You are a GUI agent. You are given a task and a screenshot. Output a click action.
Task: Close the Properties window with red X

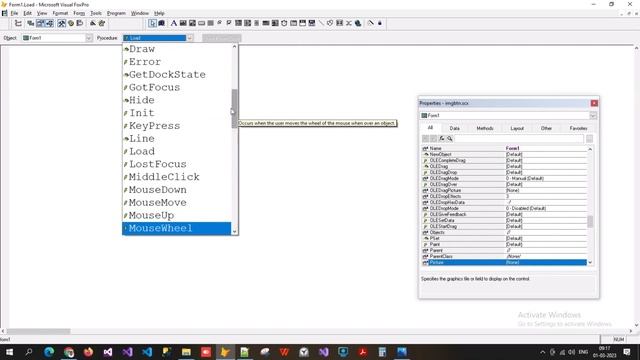pos(594,103)
